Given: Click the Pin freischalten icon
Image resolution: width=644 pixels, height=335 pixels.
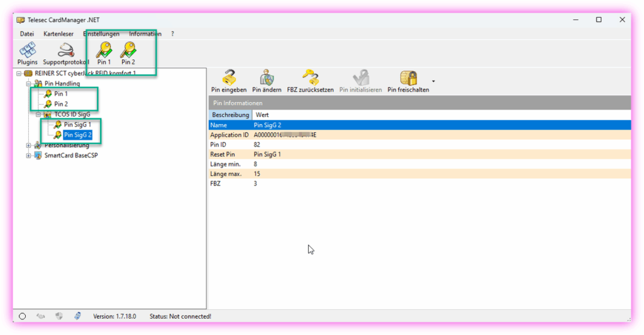Looking at the screenshot, I should click(x=408, y=78).
